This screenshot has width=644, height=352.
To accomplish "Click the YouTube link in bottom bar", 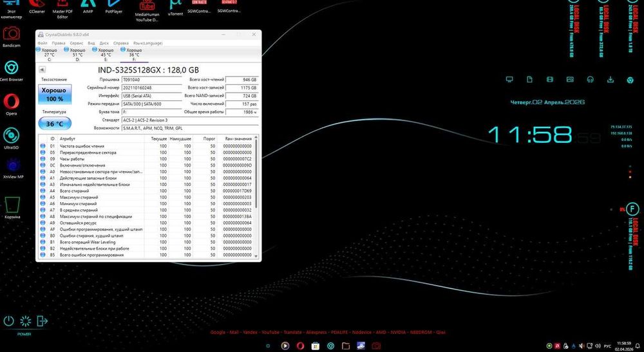I will pos(270,332).
